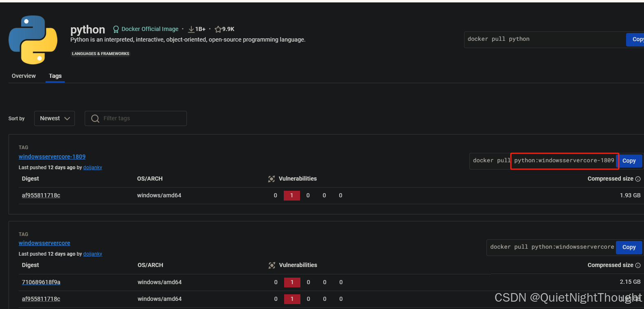Click OS/ARCH header in windowsservercore card
The image size is (644, 309).
click(x=150, y=265)
